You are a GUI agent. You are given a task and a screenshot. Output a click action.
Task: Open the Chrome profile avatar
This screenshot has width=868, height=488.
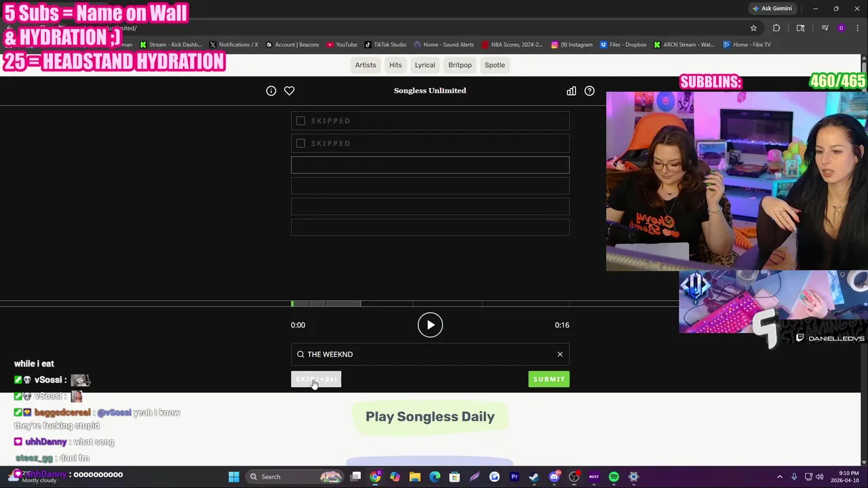pos(841,28)
